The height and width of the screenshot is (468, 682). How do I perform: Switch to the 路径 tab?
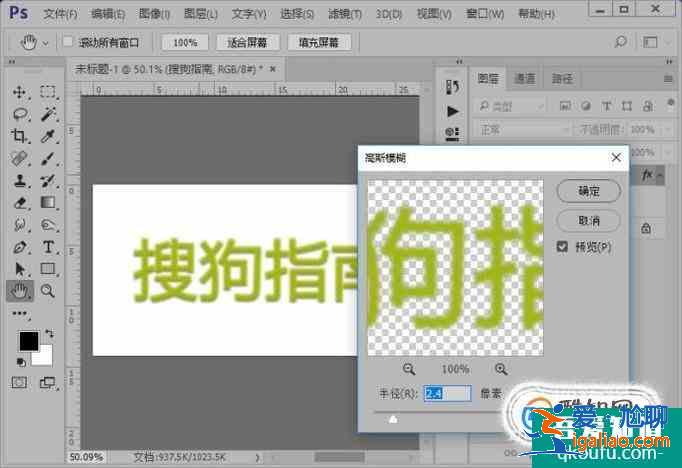[562, 79]
